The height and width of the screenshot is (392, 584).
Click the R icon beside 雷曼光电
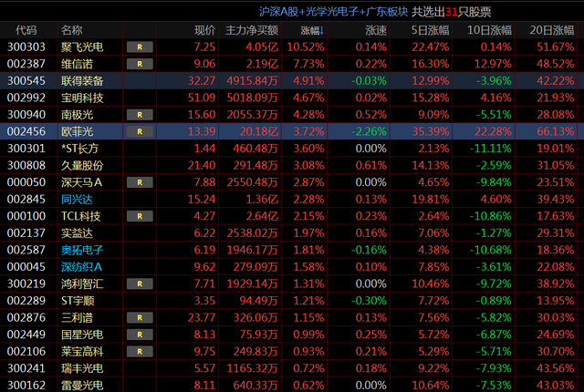click(x=139, y=385)
